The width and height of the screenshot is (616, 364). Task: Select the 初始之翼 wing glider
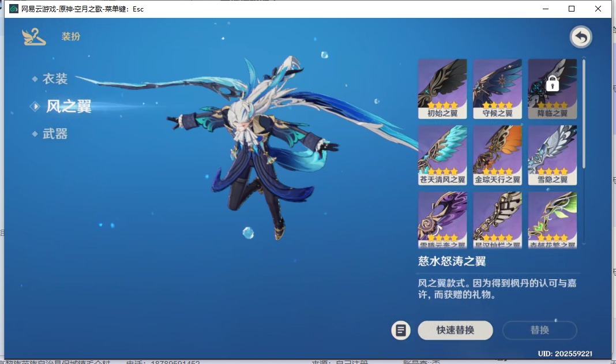click(442, 89)
